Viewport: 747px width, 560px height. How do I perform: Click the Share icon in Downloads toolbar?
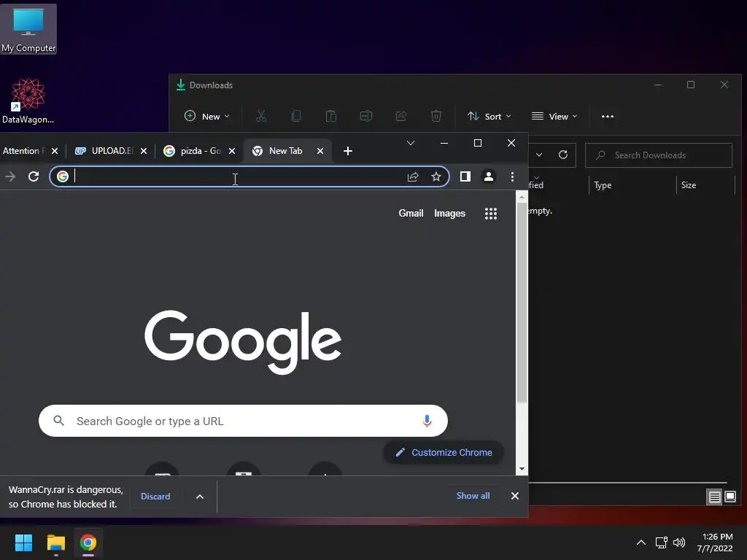click(x=401, y=116)
